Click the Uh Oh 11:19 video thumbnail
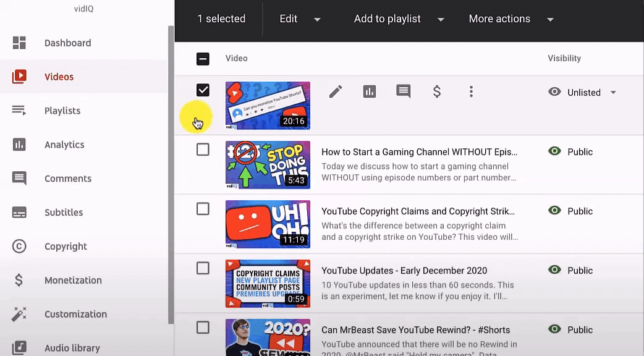This screenshot has height=356, width=644. click(x=268, y=224)
